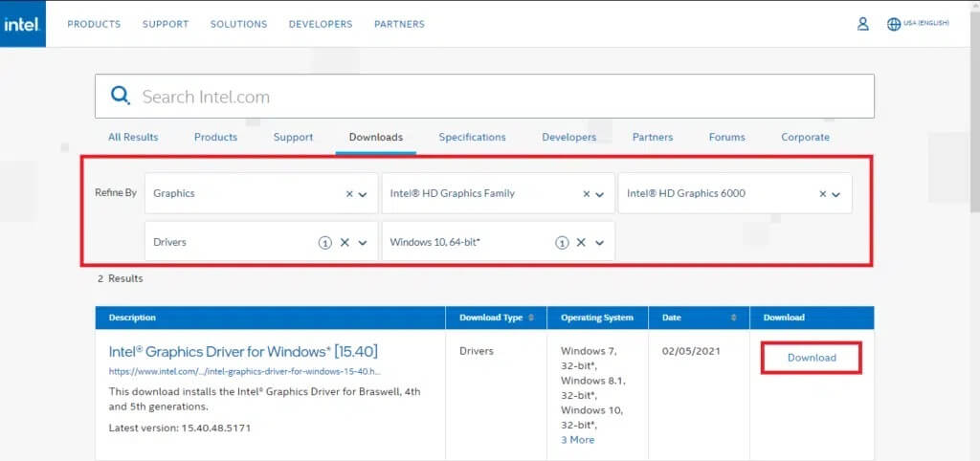Open the user account icon
Image resolution: width=980 pixels, height=461 pixels.
point(863,24)
